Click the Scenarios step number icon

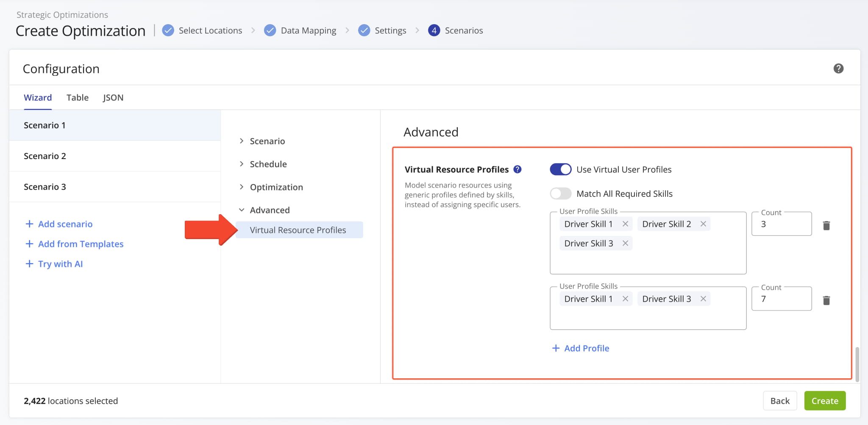point(434,30)
